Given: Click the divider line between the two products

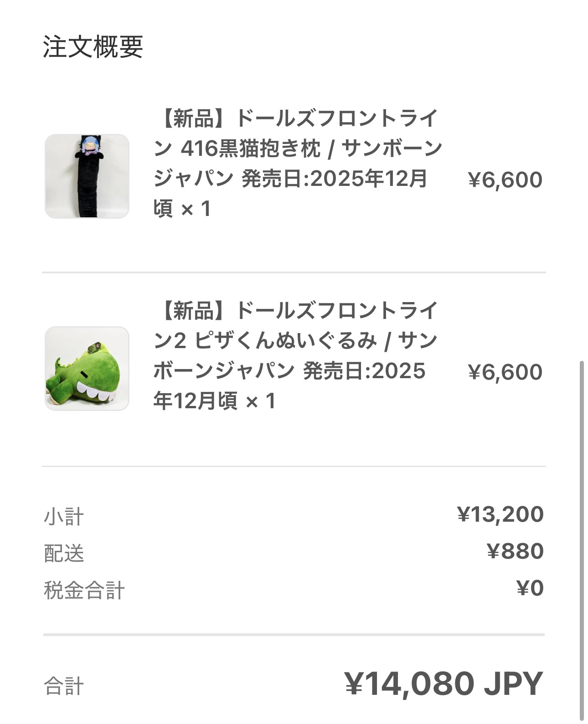Looking at the screenshot, I should tap(294, 272).
